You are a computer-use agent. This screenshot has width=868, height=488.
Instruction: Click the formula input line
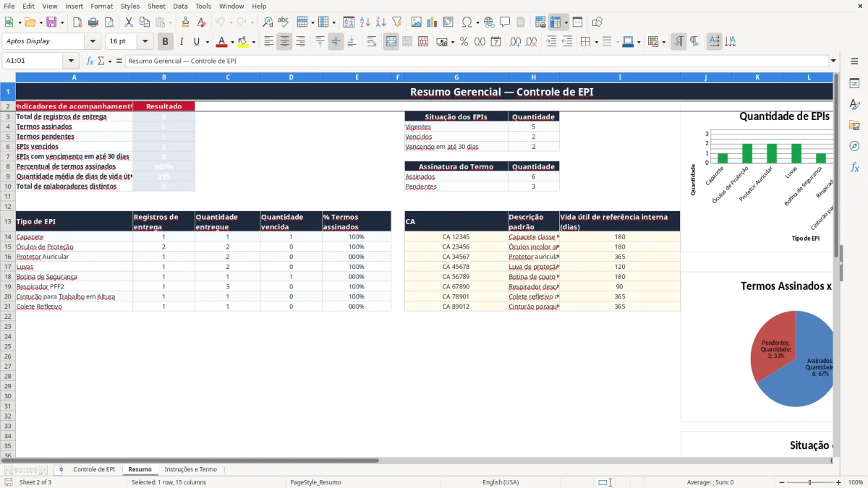(x=477, y=61)
